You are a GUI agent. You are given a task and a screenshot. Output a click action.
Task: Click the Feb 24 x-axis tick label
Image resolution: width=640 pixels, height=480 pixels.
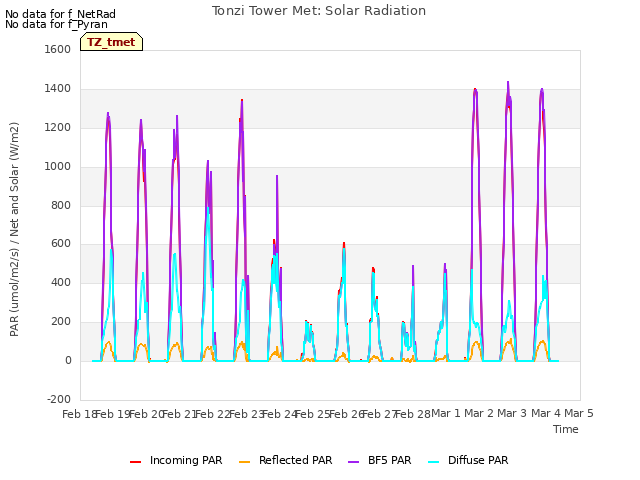pyautogui.click(x=279, y=414)
